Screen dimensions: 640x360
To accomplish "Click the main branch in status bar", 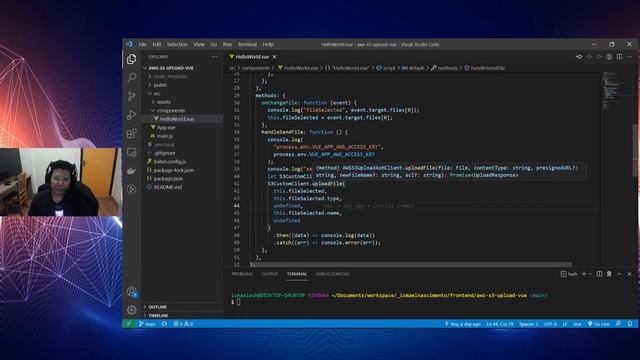I will [147, 324].
